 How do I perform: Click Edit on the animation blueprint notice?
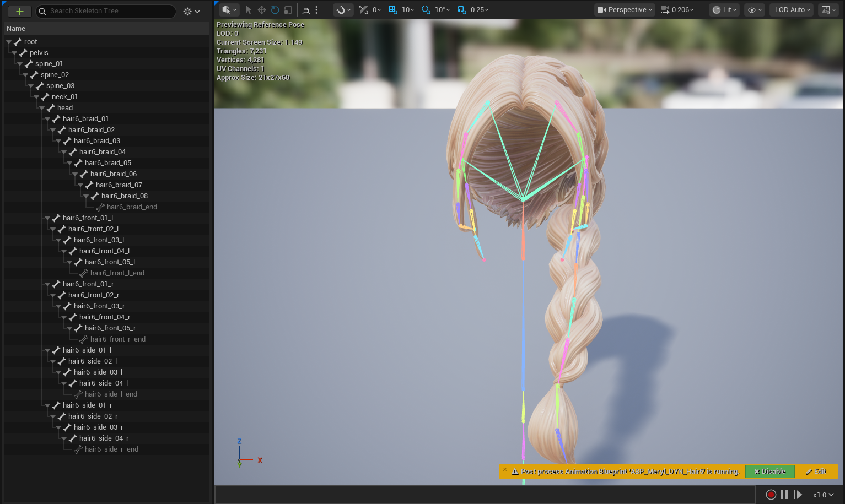[x=816, y=472]
